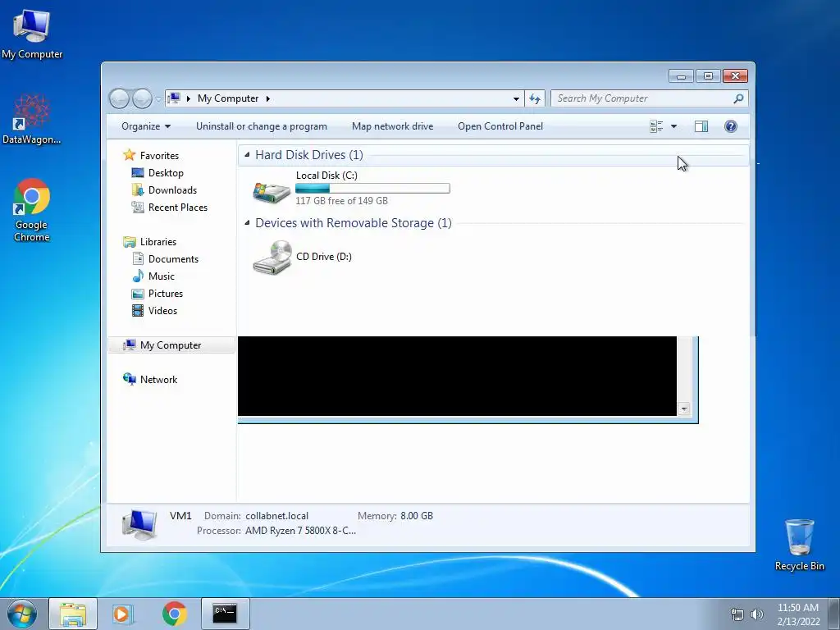Select Libraries in navigation pane
Image resolution: width=840 pixels, height=630 pixels.
point(158,242)
